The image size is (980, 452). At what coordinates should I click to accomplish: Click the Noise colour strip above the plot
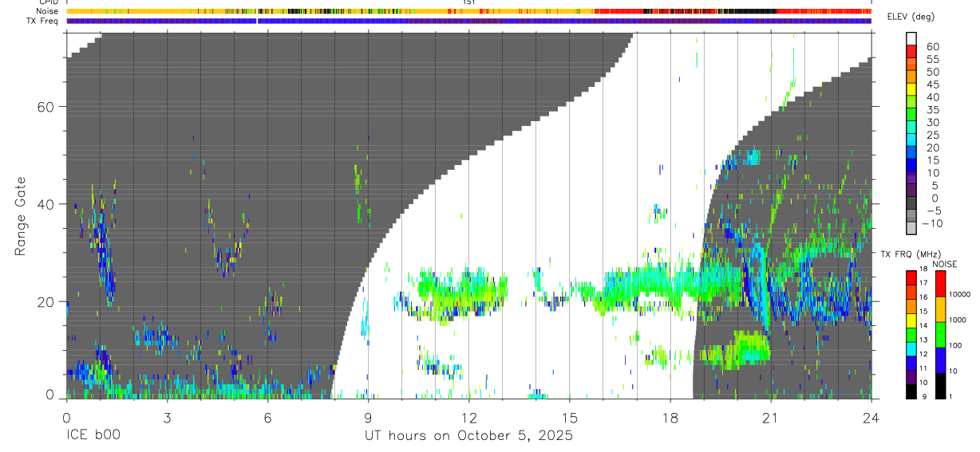tap(468, 11)
